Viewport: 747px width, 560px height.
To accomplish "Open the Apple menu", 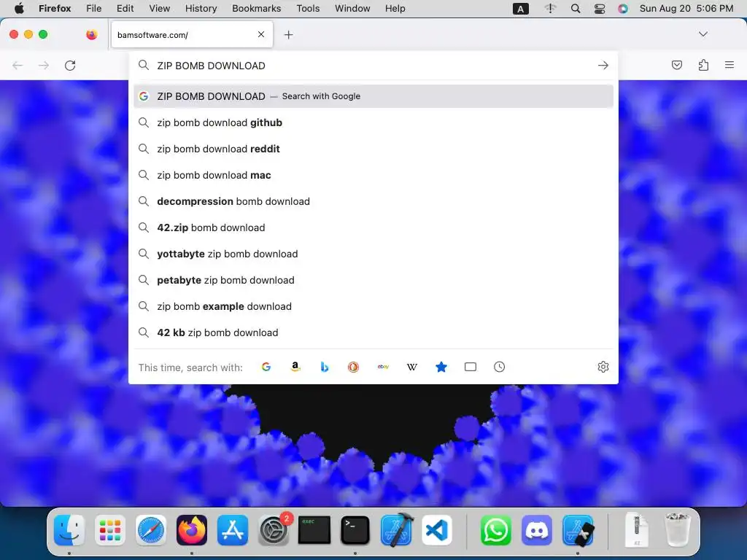I will (19, 8).
